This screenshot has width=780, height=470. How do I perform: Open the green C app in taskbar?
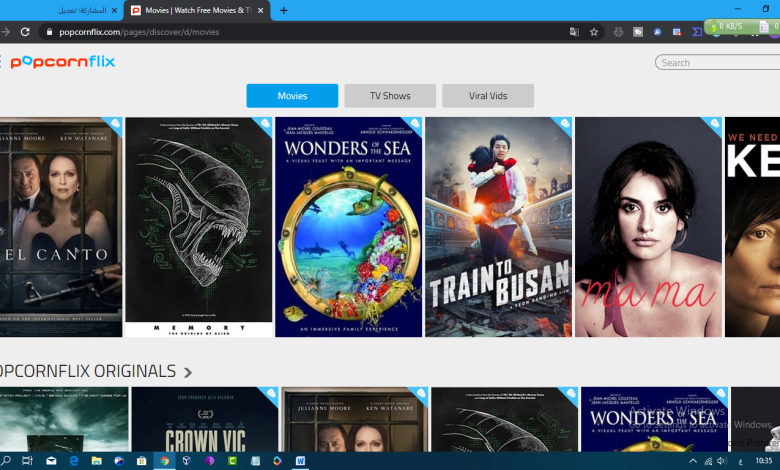(x=232, y=461)
